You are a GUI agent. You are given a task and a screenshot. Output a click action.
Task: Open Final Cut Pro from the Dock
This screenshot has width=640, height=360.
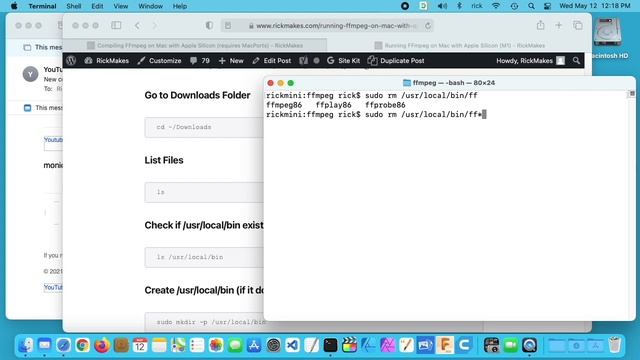click(x=349, y=345)
